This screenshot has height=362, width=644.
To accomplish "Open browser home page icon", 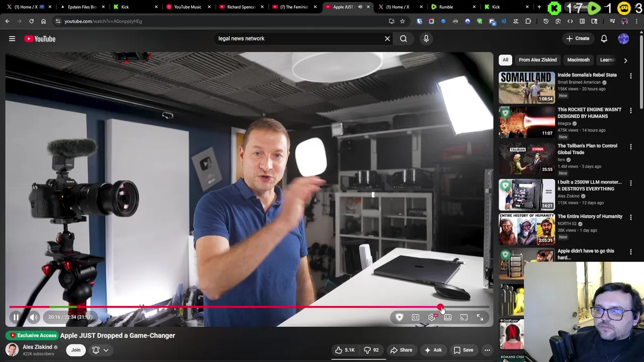I will coord(43,21).
